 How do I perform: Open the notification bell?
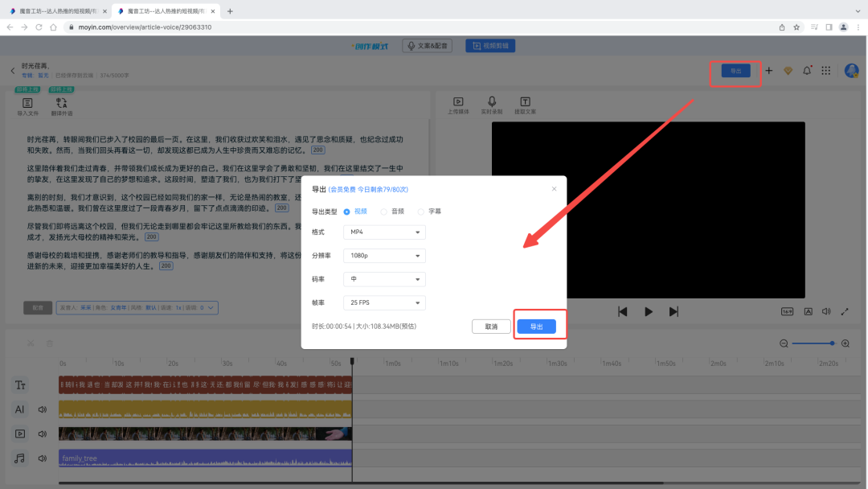tap(807, 70)
